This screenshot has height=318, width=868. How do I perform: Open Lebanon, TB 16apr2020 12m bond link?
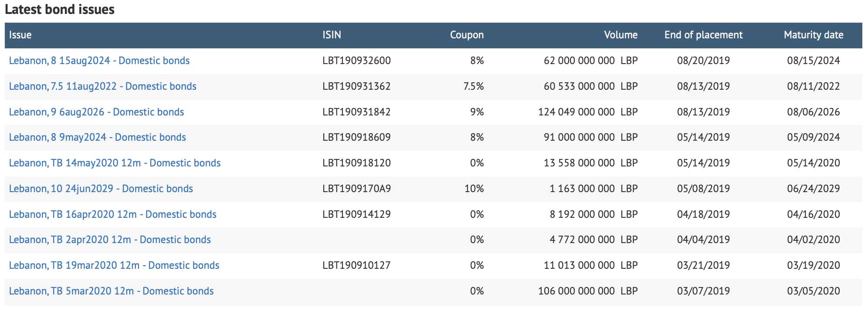pos(112,214)
